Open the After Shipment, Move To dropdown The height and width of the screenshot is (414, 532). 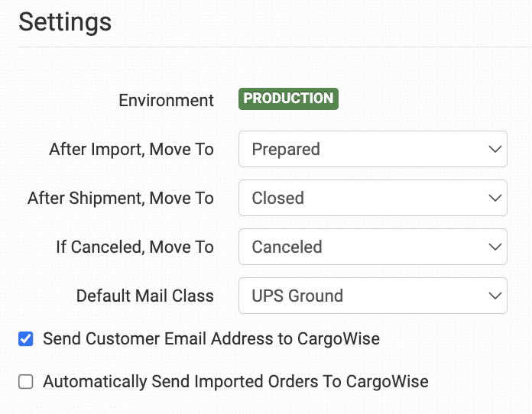pos(372,199)
